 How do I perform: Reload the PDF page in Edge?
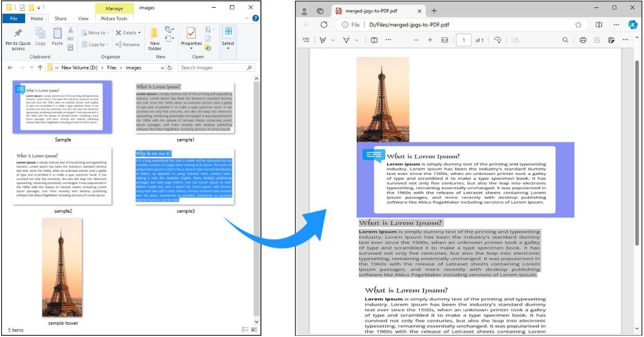point(324,24)
